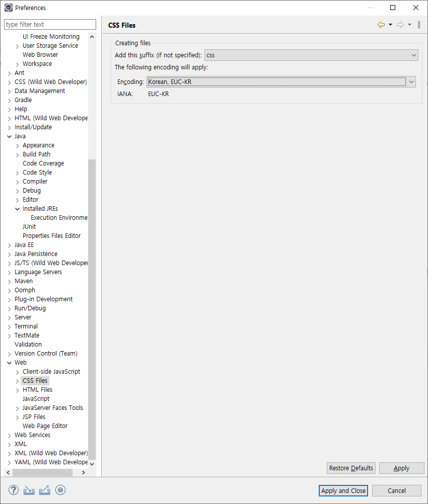Open the suffix combo box showing css
Screen dimensions: 428x504
point(311,55)
